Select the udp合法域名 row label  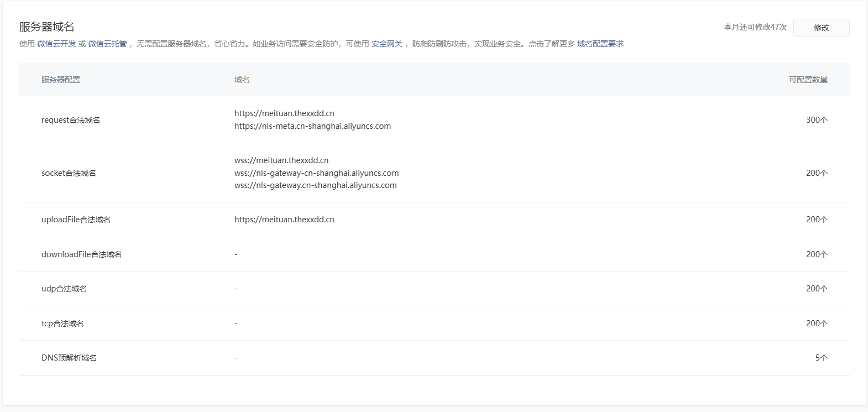[64, 289]
